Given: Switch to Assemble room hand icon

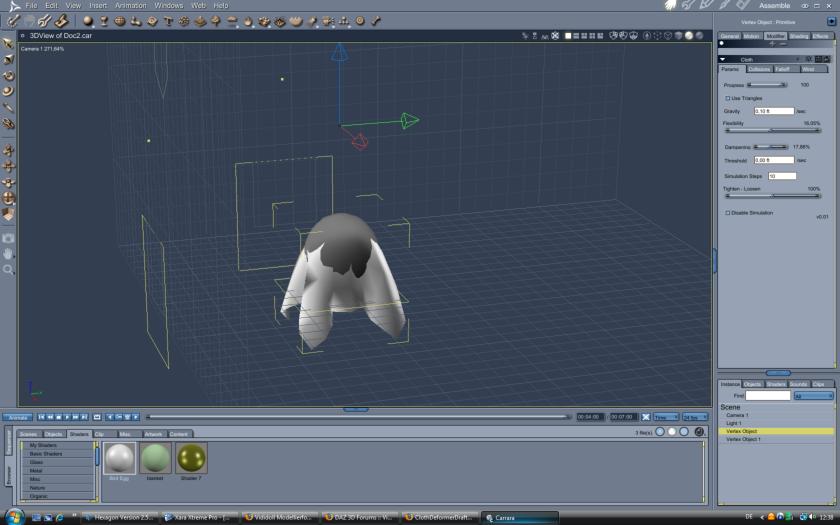Looking at the screenshot, I should click(x=671, y=5).
